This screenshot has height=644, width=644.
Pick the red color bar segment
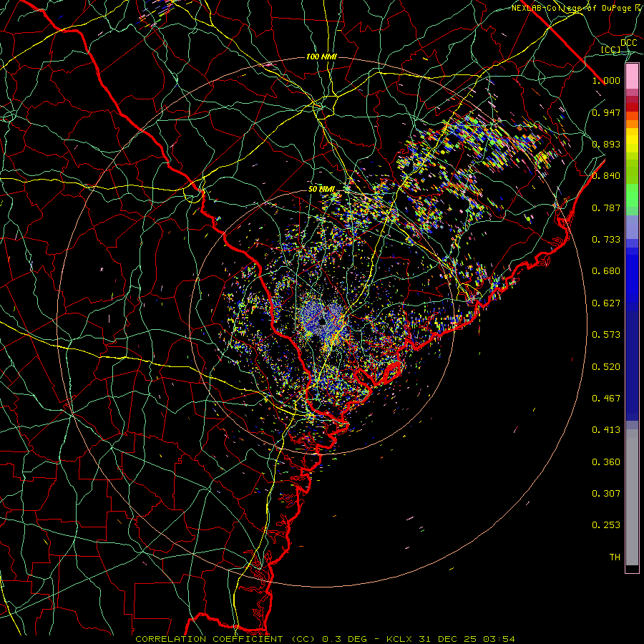(632, 107)
